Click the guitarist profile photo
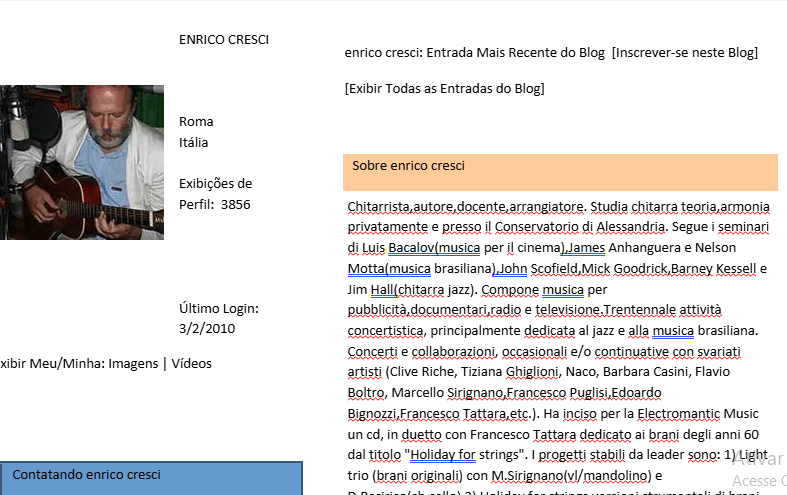The height and width of the screenshot is (495, 787). [81, 162]
